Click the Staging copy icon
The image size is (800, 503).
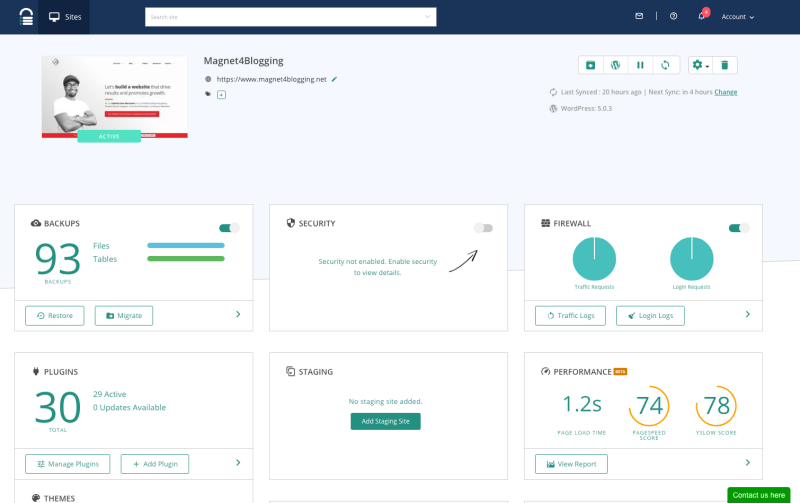[x=291, y=371]
